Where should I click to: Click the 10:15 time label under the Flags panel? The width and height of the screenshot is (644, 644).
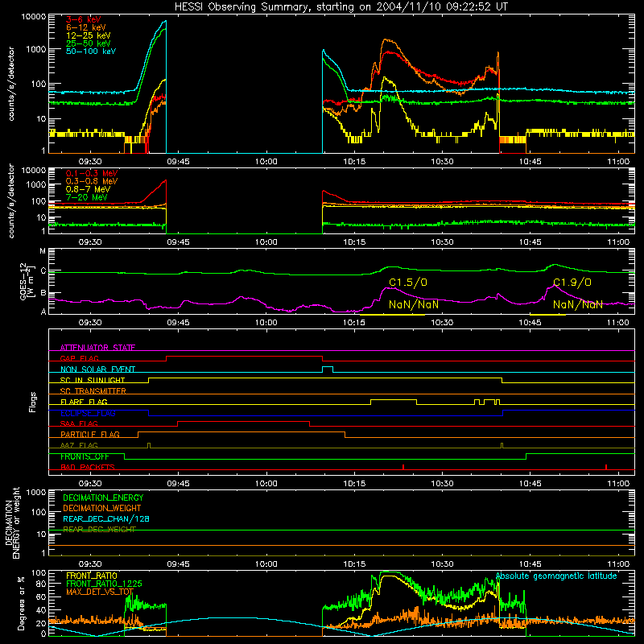tap(354, 484)
